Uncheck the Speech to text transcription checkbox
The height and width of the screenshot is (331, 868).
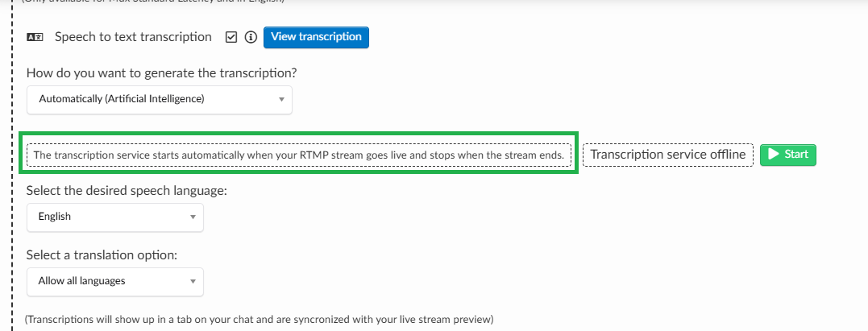coord(231,37)
